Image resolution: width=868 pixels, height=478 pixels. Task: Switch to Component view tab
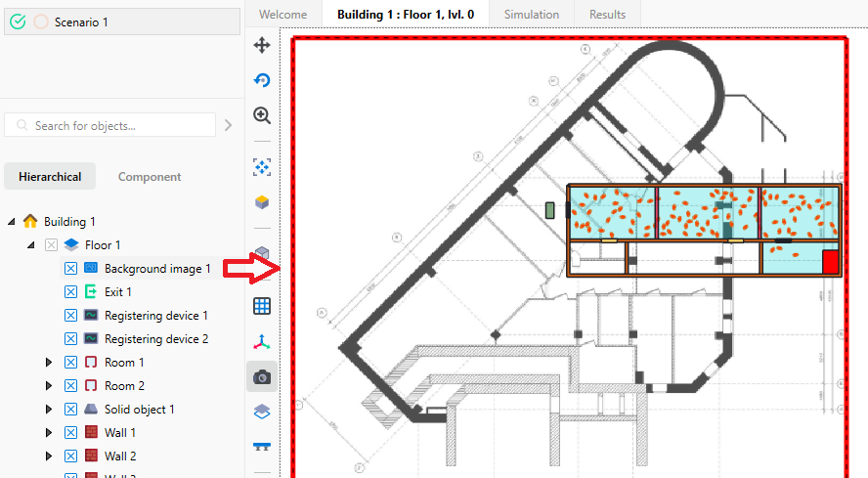pyautogui.click(x=150, y=177)
